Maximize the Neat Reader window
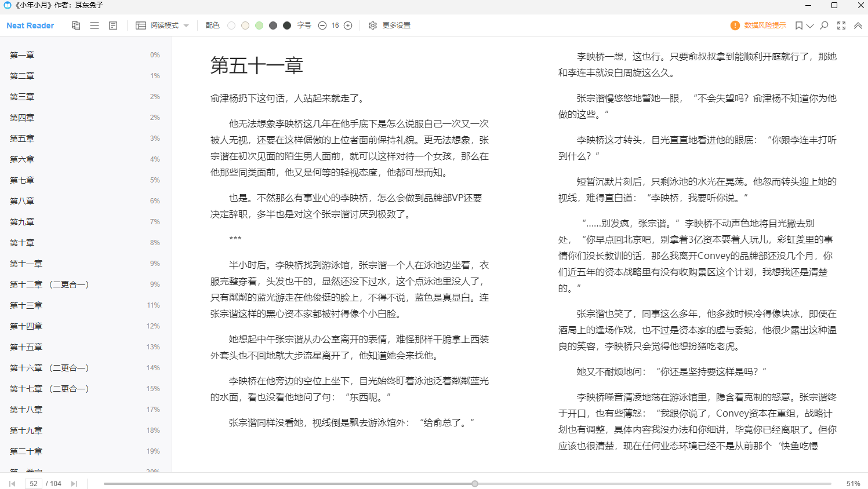 834,5
